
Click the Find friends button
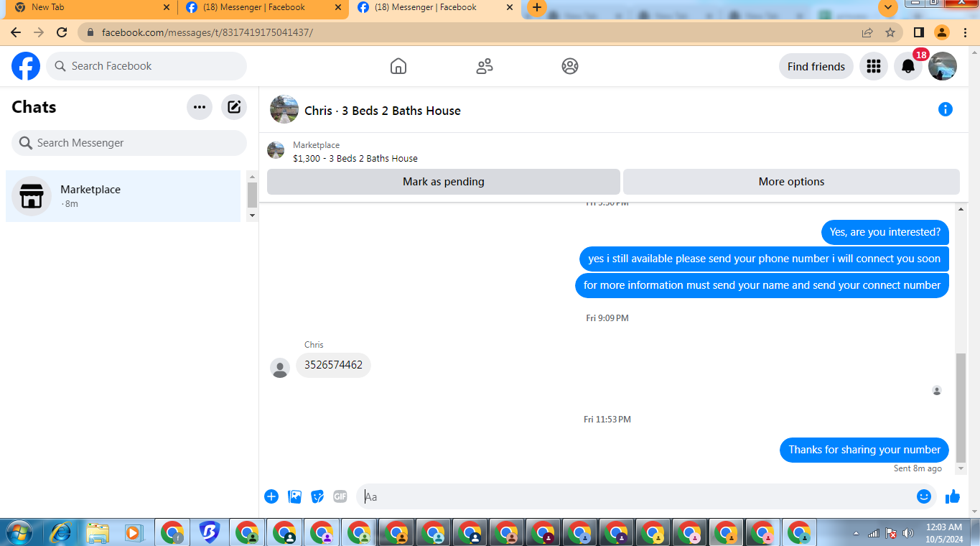pyautogui.click(x=816, y=66)
